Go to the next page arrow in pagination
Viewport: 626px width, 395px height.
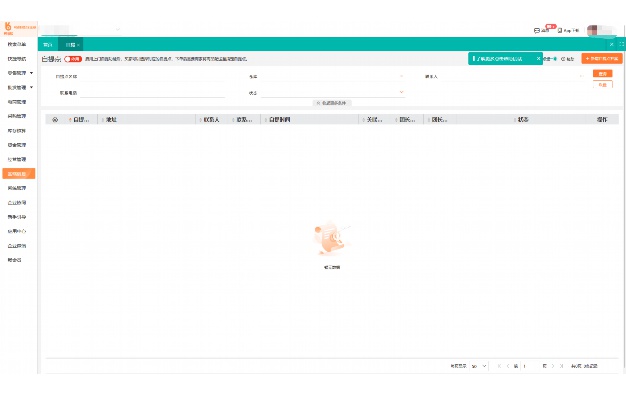pos(553,366)
